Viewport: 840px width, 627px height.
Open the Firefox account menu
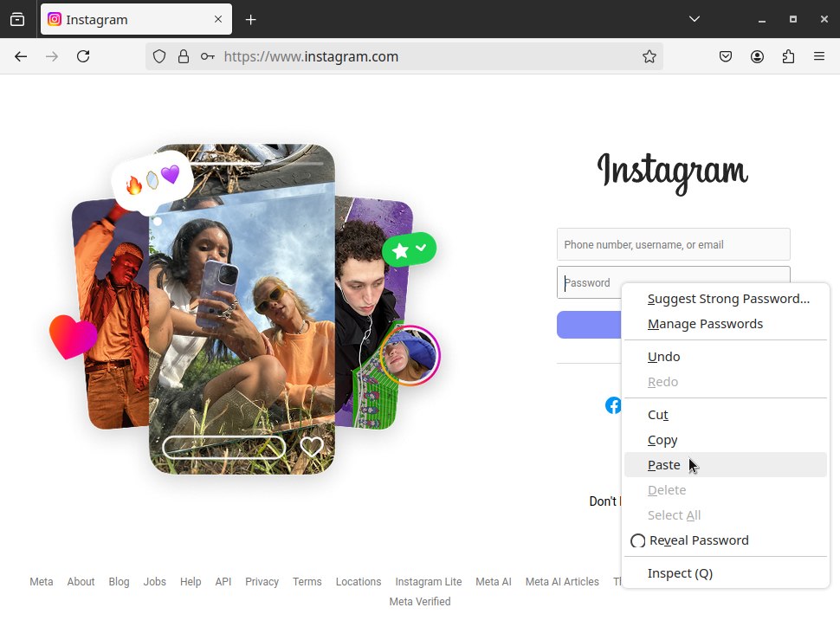point(757,56)
